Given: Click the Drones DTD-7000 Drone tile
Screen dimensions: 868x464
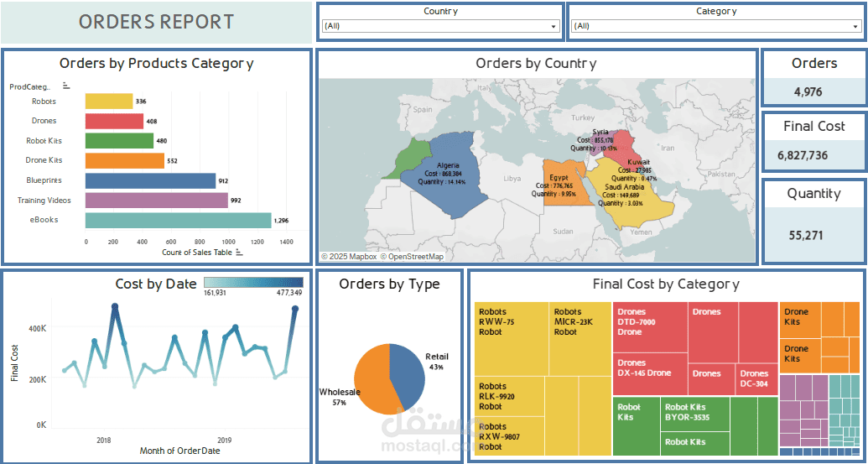Looking at the screenshot, I should (650, 327).
